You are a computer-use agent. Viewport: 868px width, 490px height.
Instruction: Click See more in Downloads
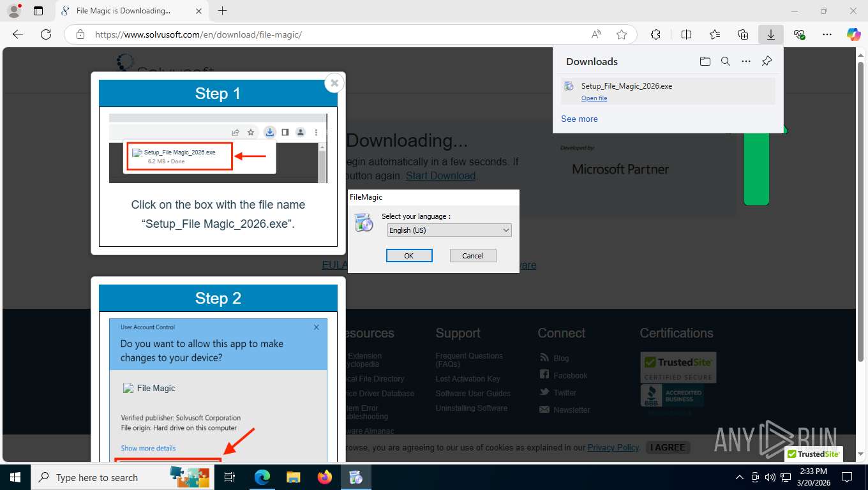580,119
